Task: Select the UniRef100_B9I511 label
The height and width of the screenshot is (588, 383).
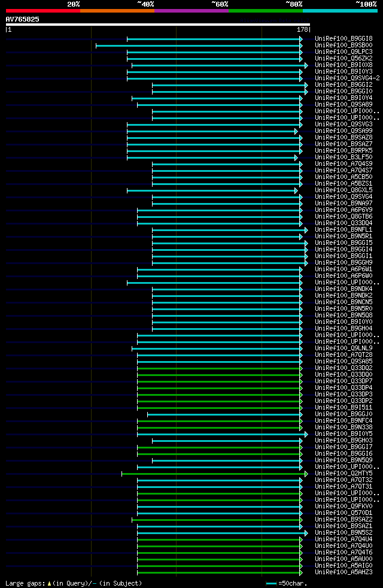Action: [x=344, y=407]
